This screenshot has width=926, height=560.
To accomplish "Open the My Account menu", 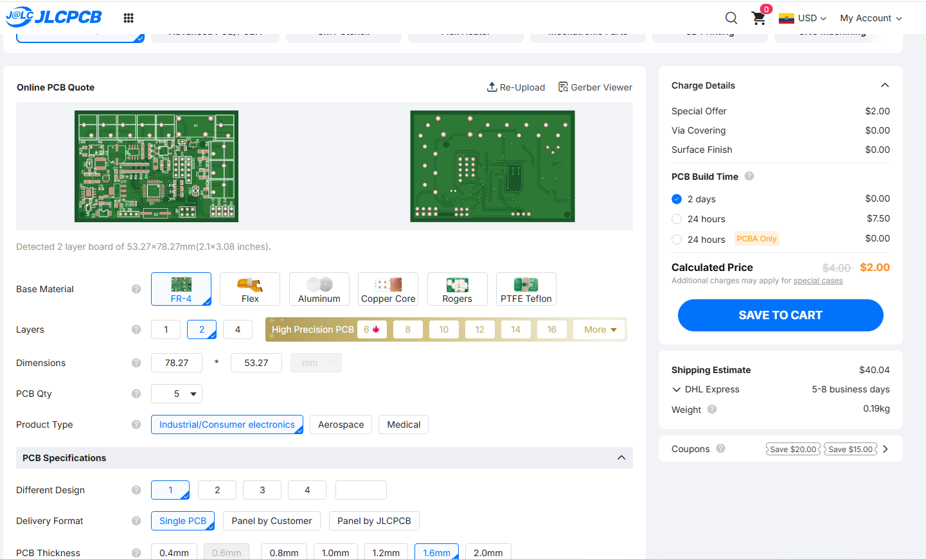I will [871, 18].
